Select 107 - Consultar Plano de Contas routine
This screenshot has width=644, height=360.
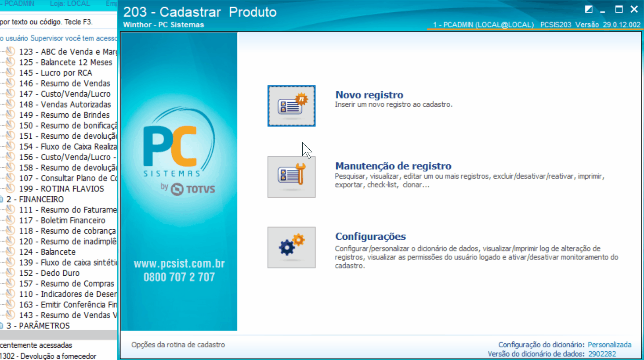pos(68,178)
